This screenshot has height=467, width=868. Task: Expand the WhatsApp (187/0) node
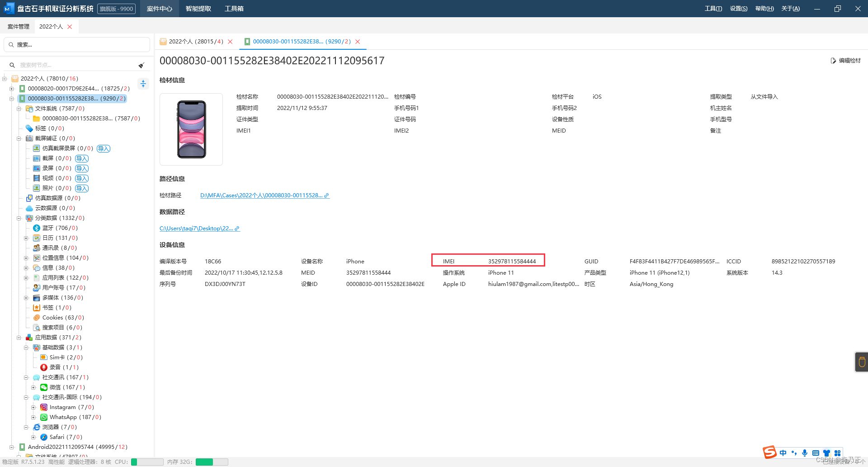[33, 417]
